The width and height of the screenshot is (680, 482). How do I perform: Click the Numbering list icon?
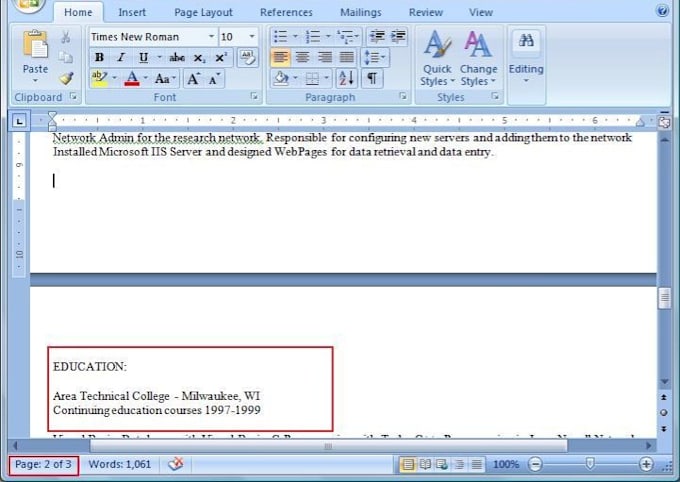pyautogui.click(x=313, y=36)
